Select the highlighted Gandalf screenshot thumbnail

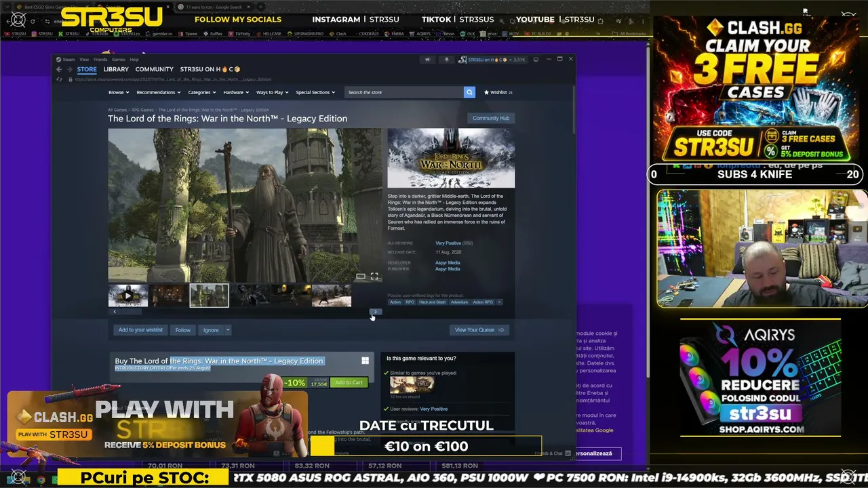tap(209, 296)
